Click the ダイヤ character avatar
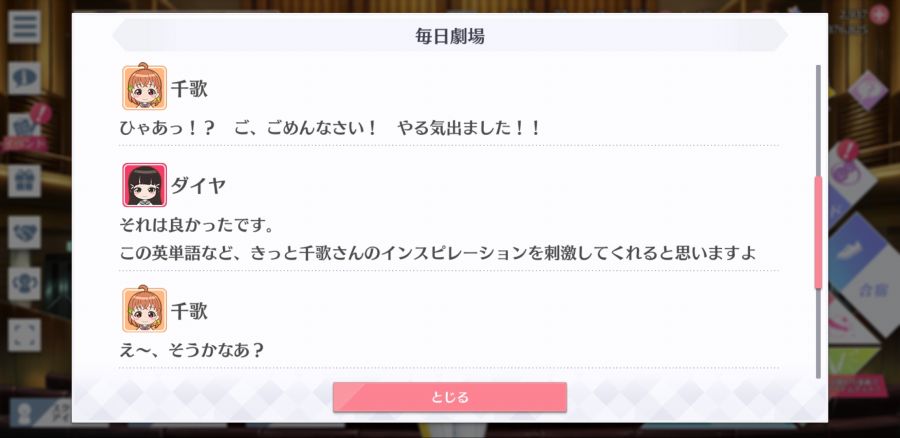The height and width of the screenshot is (438, 900). pyautogui.click(x=145, y=185)
